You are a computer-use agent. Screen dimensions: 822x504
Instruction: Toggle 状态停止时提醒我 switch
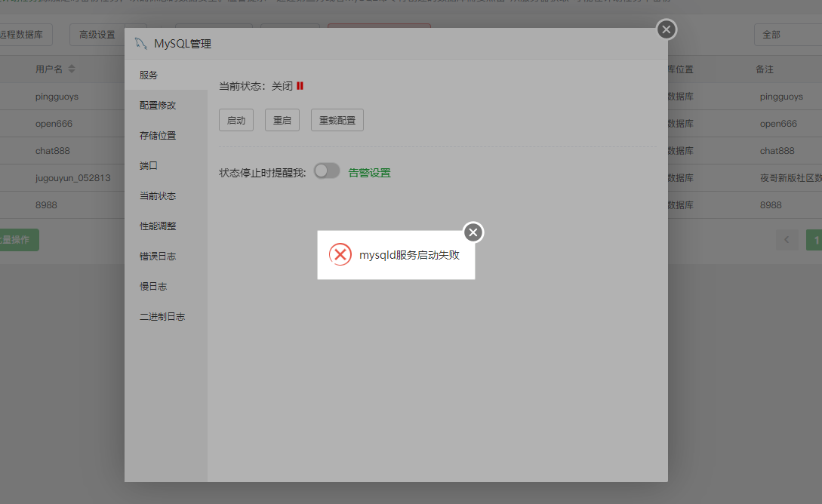coord(327,171)
